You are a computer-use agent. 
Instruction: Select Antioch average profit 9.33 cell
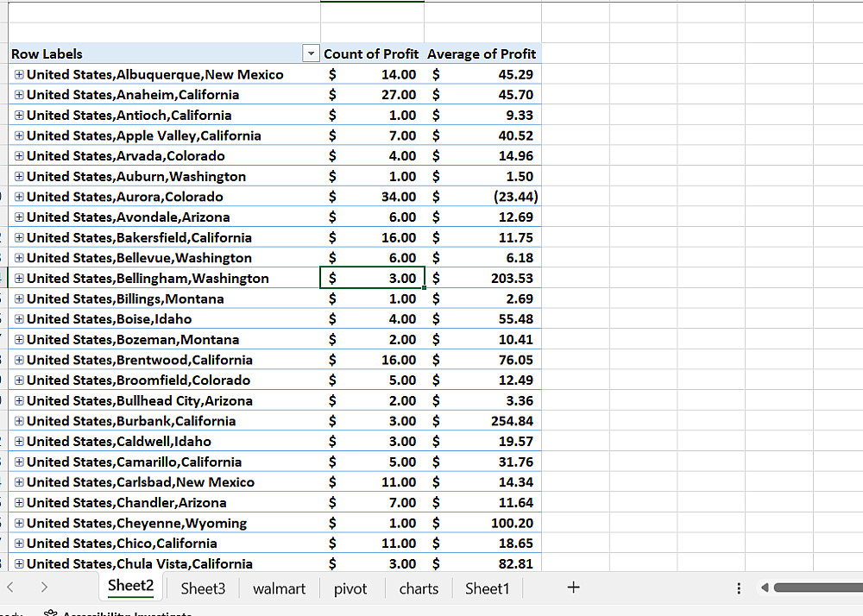(482, 115)
